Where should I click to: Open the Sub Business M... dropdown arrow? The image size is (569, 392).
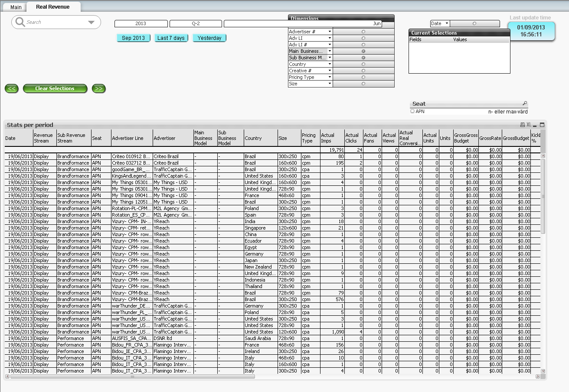(x=330, y=58)
